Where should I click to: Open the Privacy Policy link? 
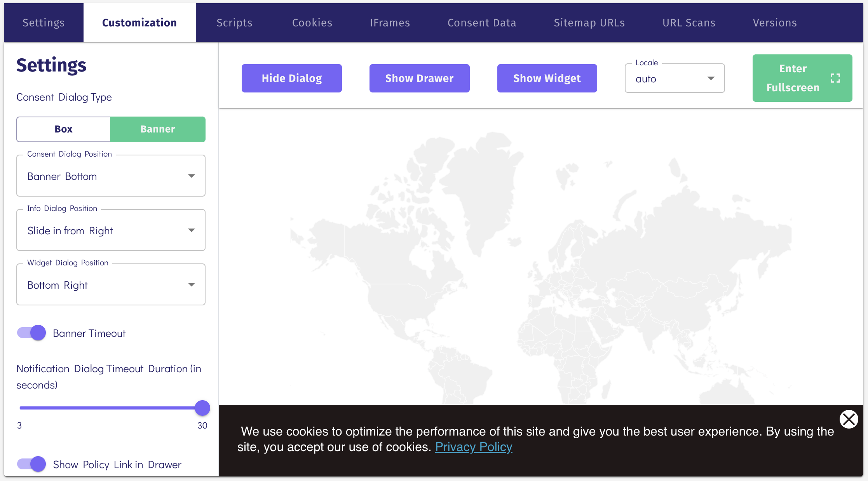(x=473, y=447)
